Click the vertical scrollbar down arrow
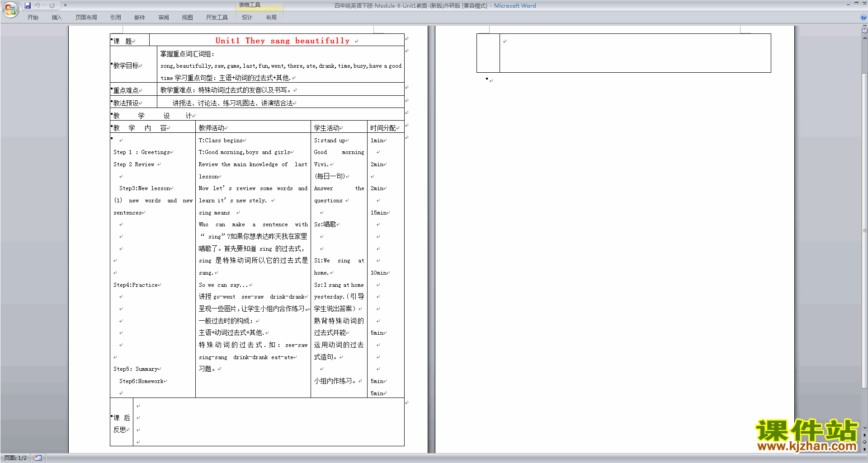Viewport: 868px width, 463px height. pyautogui.click(x=864, y=428)
